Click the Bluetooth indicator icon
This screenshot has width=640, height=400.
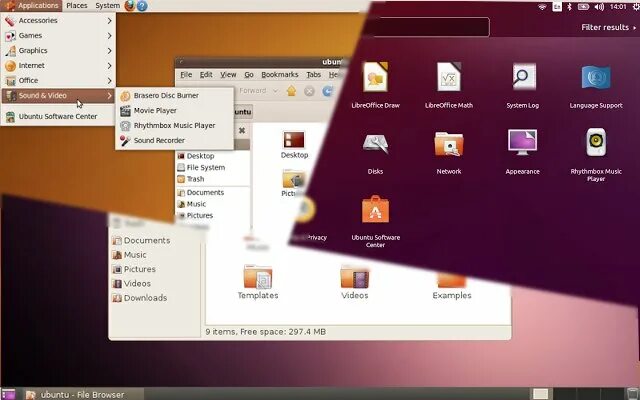(569, 7)
